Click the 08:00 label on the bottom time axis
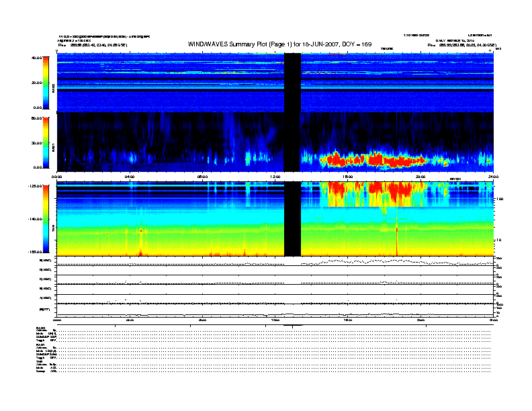 click(x=202, y=320)
